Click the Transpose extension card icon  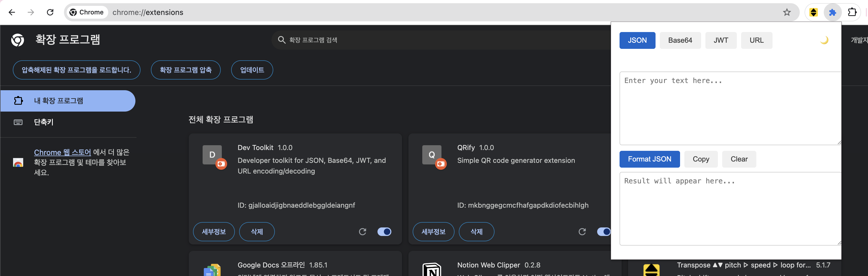[651, 270]
